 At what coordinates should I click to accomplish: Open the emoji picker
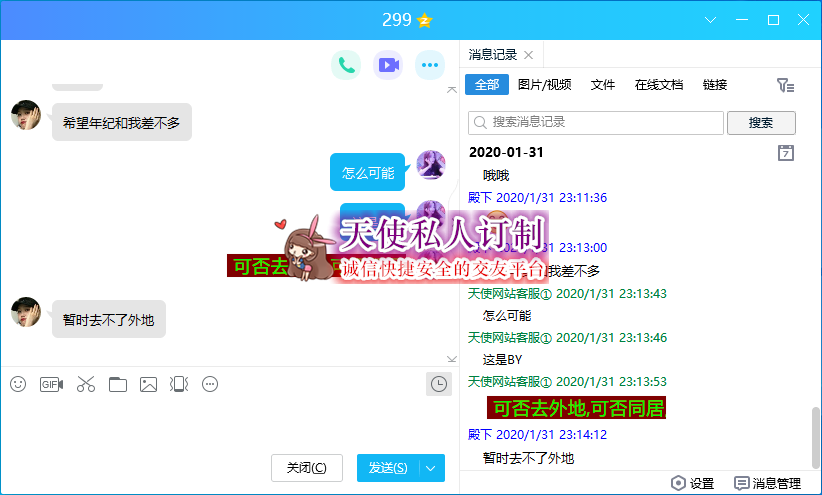[18, 384]
